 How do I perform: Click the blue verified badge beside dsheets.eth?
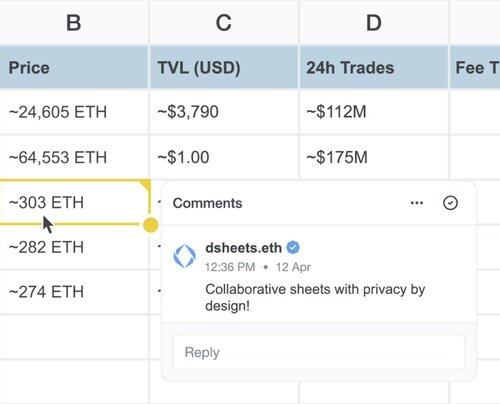(293, 248)
